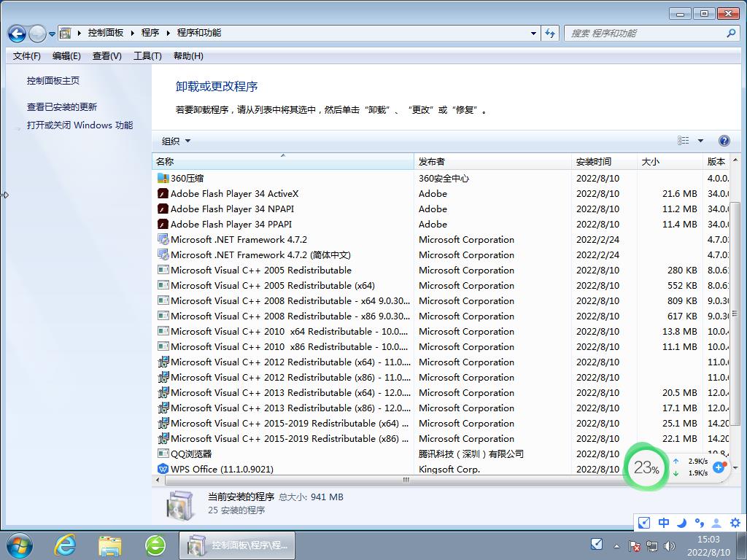Click the search box in 程序和功能
This screenshot has height=560, width=747.
click(x=651, y=34)
